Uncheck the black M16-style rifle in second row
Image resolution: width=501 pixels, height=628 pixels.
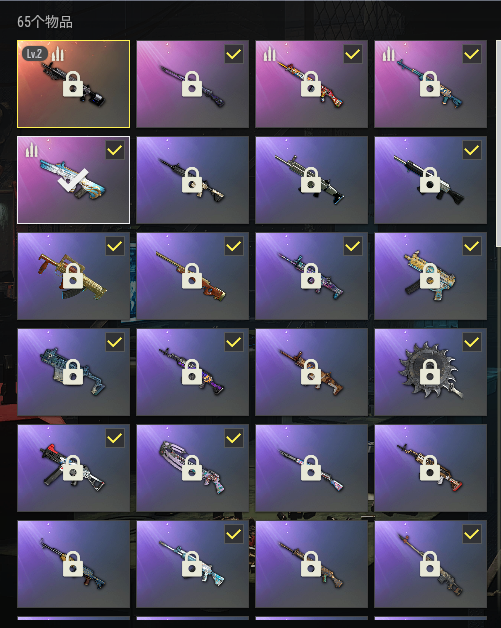472,150
